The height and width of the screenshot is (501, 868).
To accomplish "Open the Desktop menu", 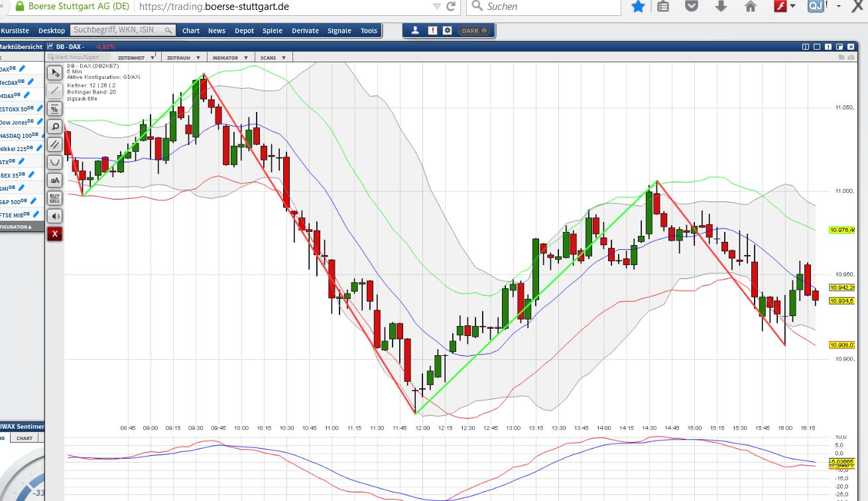I will click(52, 30).
